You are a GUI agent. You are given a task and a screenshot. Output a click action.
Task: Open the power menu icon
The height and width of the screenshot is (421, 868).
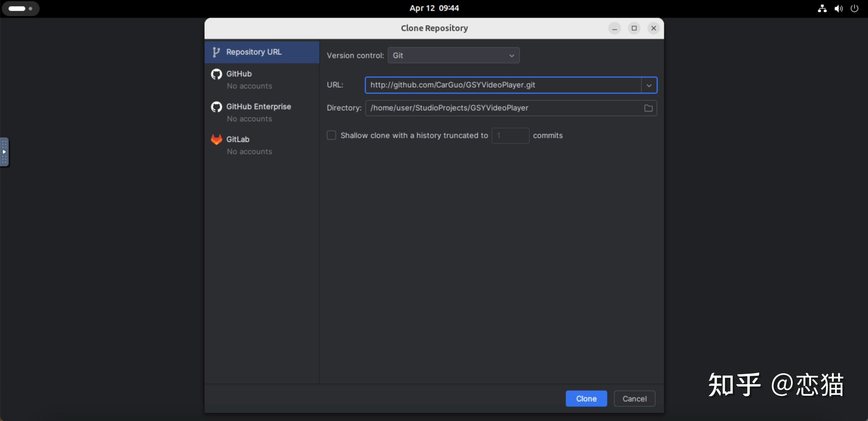pyautogui.click(x=855, y=8)
